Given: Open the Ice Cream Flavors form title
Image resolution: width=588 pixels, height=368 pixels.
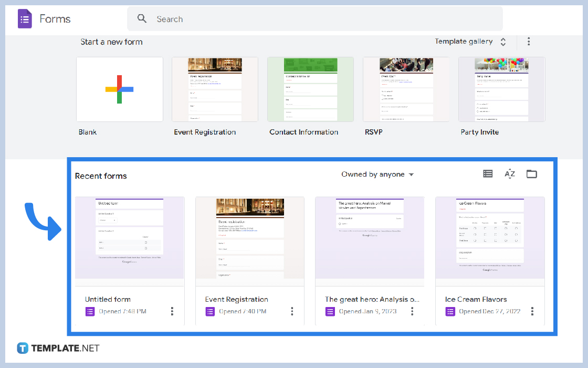Looking at the screenshot, I should (x=476, y=299).
